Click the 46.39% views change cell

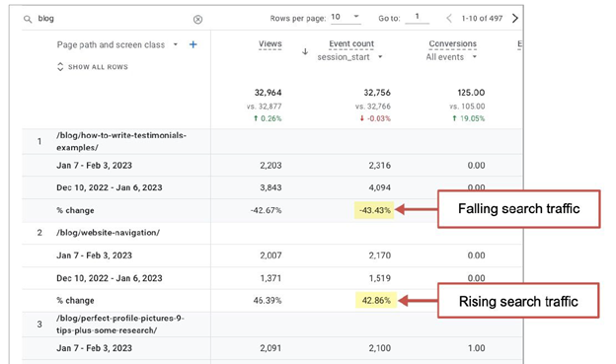[x=268, y=301]
